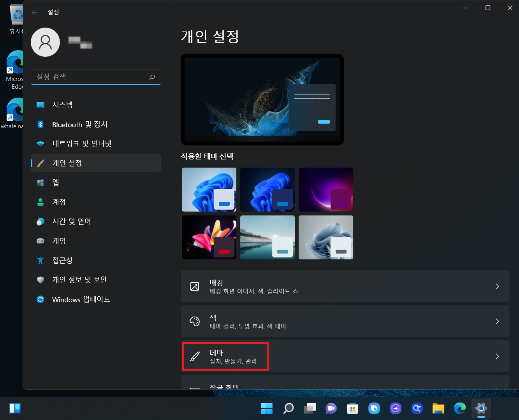Minimize the Settings window

point(466,8)
